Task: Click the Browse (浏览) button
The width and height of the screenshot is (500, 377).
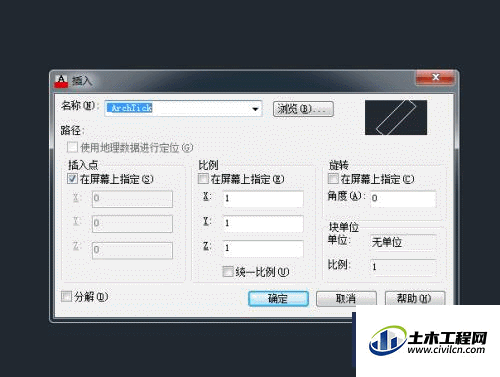Action: tap(303, 109)
